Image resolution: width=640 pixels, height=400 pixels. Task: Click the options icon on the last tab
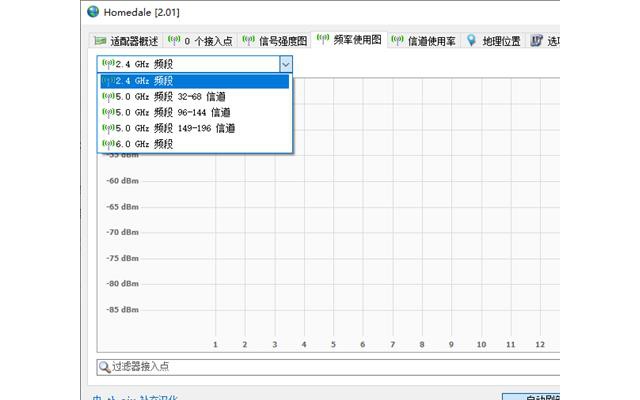[536, 40]
